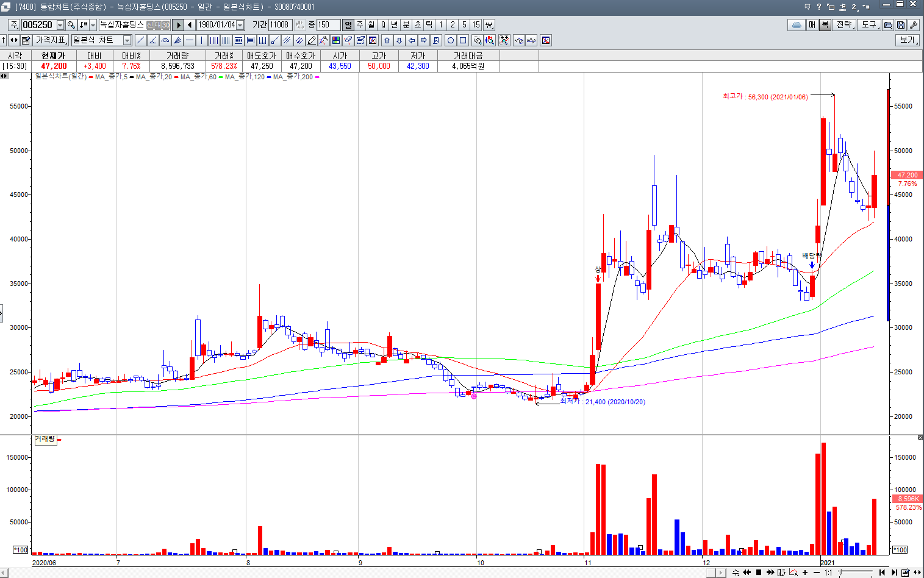Viewport: 924px width, 578px height.
Task: Click the stock search magnifier icon
Action: (x=71, y=25)
